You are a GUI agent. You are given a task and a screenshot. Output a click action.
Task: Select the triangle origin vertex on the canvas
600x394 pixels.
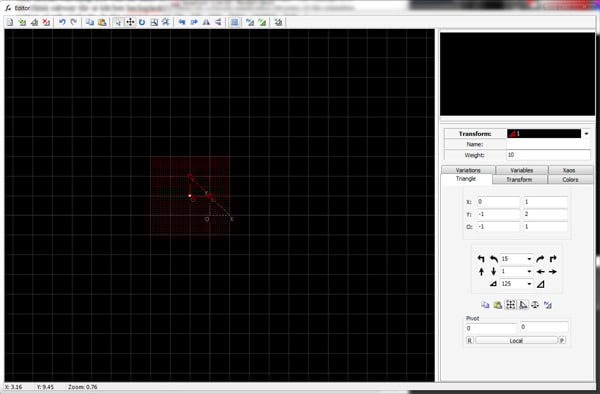(x=190, y=196)
